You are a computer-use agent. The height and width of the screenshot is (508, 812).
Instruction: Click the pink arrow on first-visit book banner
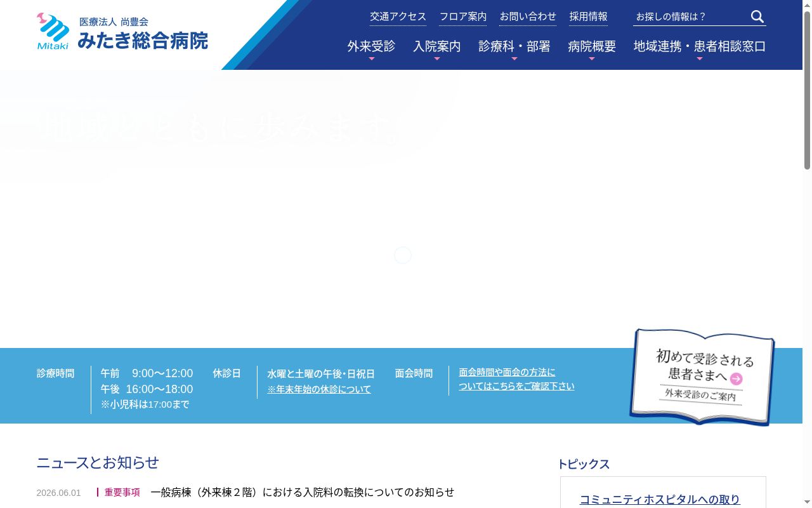[x=736, y=379]
